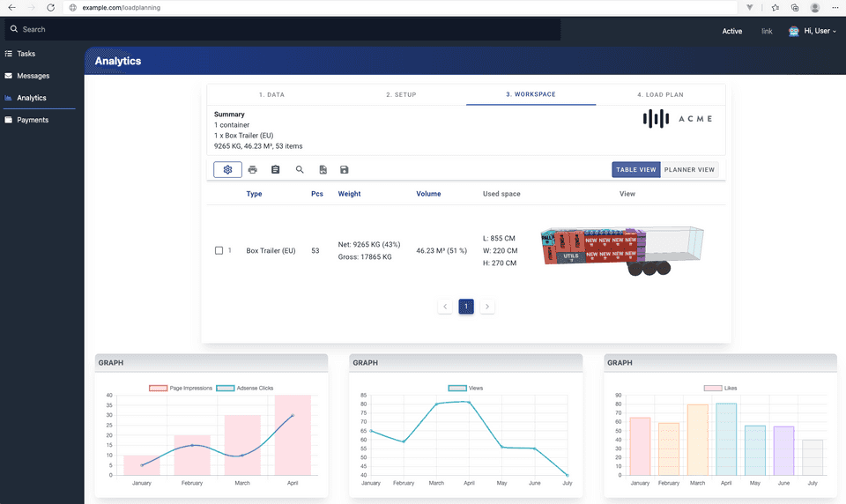Sort by the Type column header
846x504 pixels.
(x=254, y=194)
